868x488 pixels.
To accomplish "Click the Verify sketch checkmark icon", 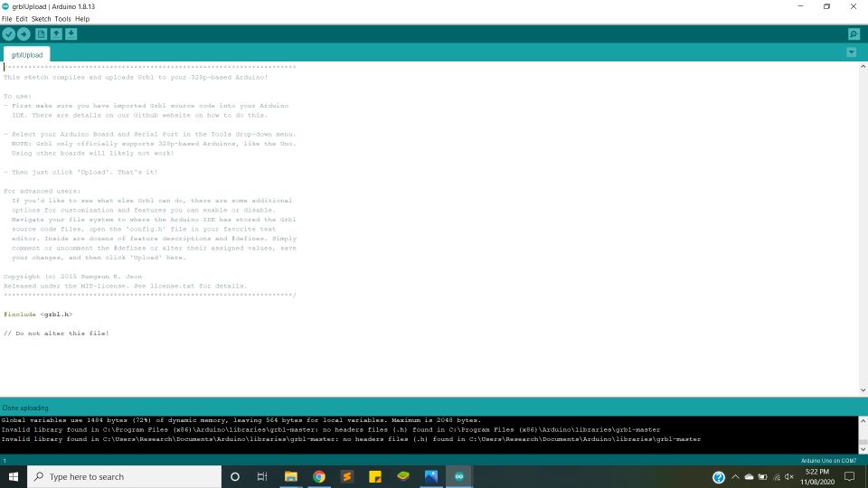I will click(9, 34).
